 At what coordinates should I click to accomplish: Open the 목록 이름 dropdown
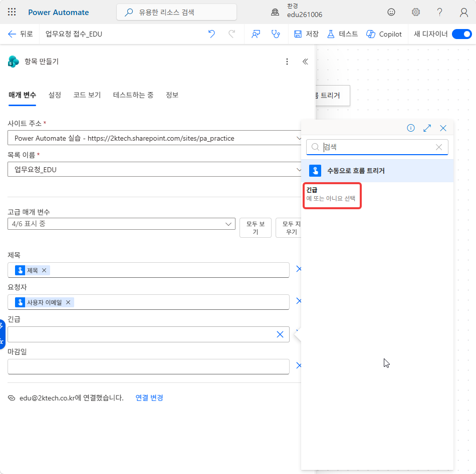(154, 170)
